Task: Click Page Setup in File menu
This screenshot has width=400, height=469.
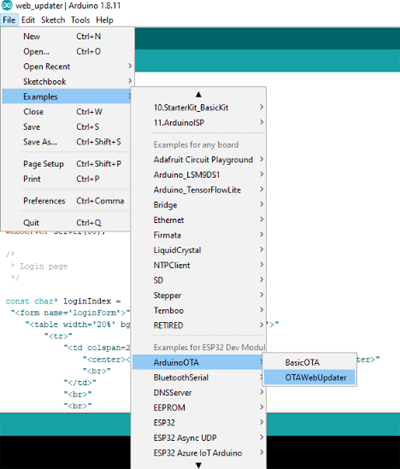Action: coord(66,164)
